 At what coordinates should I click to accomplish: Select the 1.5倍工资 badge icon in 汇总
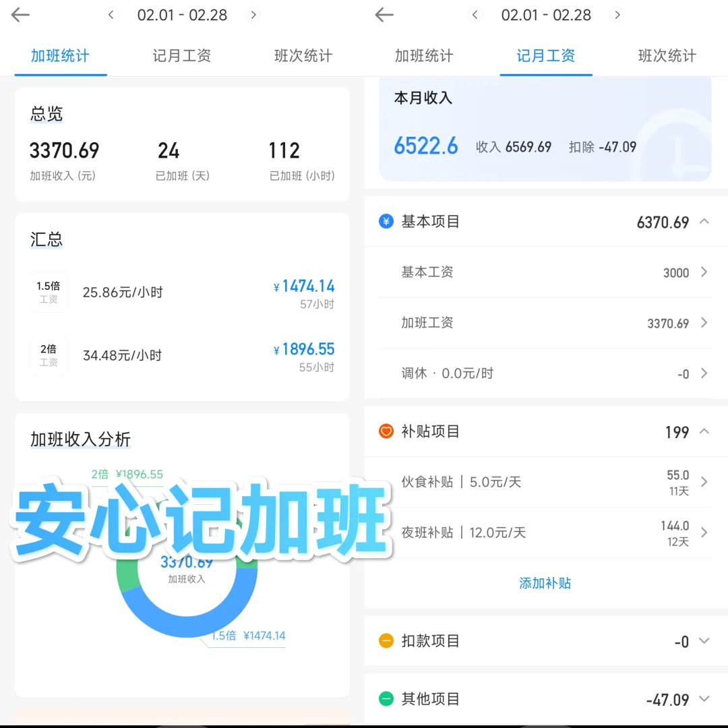(49, 291)
